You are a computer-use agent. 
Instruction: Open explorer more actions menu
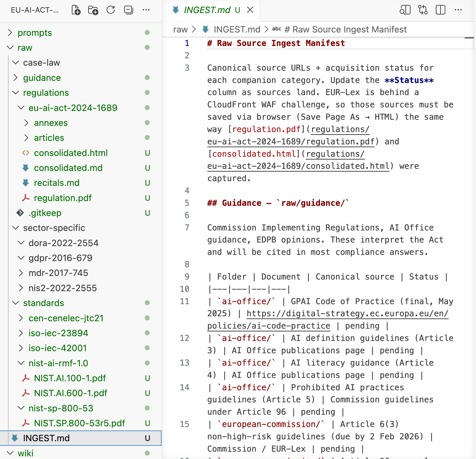(x=146, y=10)
